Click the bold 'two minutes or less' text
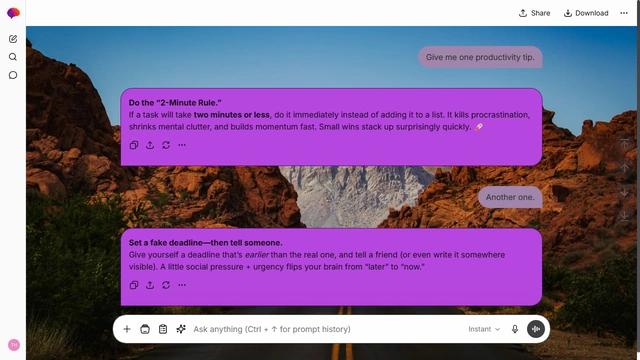640x360 pixels. click(x=231, y=115)
